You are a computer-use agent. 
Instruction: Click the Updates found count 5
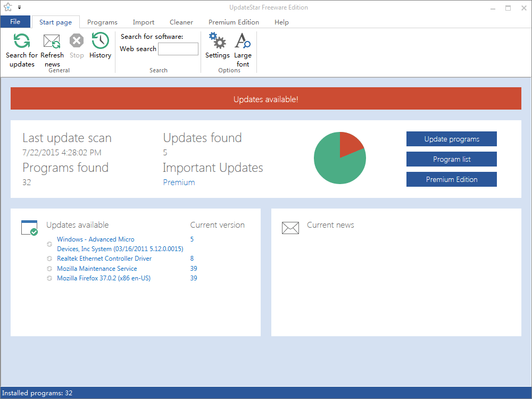(165, 152)
